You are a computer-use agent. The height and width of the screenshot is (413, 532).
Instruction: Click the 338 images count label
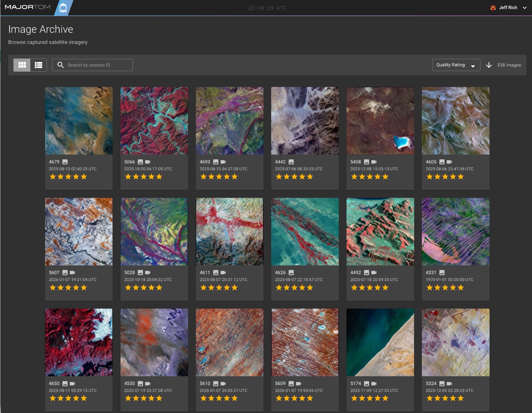pyautogui.click(x=508, y=65)
